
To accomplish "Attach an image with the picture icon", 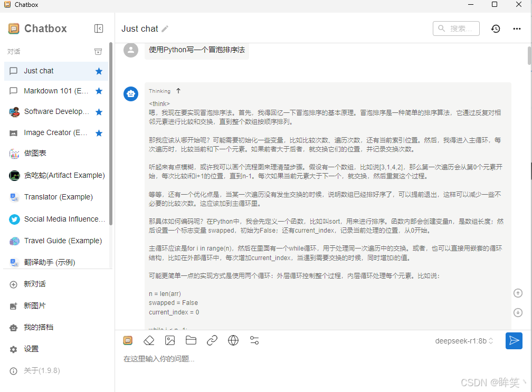I will (x=170, y=340).
